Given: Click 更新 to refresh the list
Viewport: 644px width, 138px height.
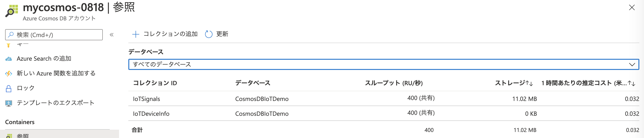Looking at the screenshot, I should click(222, 34).
